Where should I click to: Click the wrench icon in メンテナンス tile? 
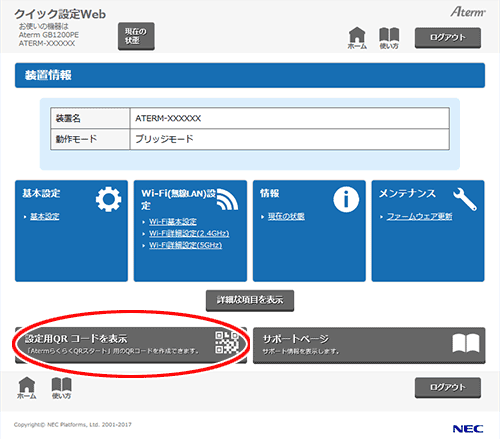click(465, 199)
